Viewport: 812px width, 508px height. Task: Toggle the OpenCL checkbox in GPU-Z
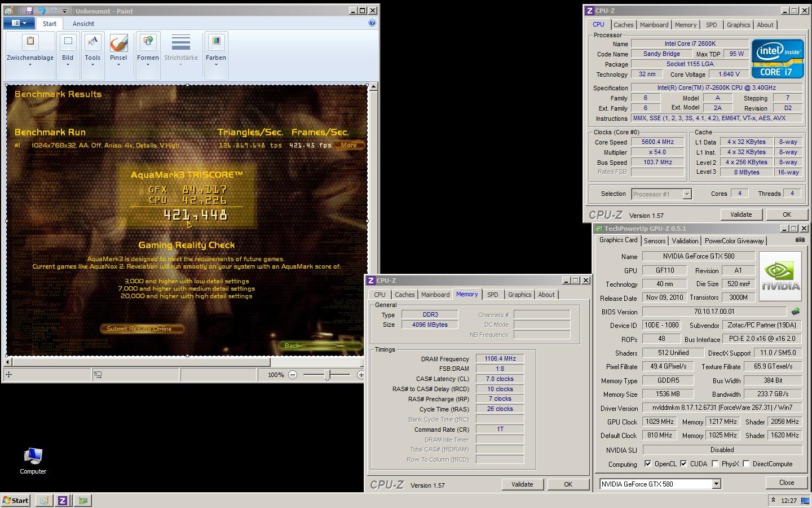click(x=648, y=464)
